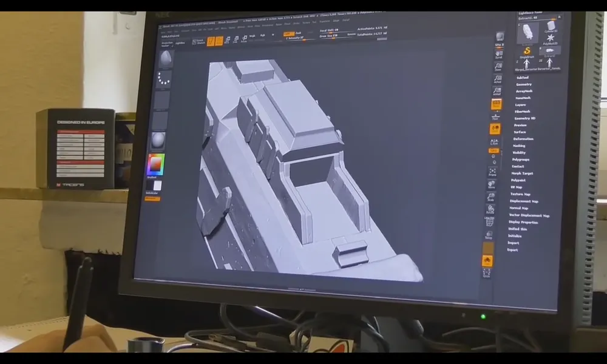Open the Polypaint section
The height and width of the screenshot is (364, 607).
pyautogui.click(x=518, y=180)
